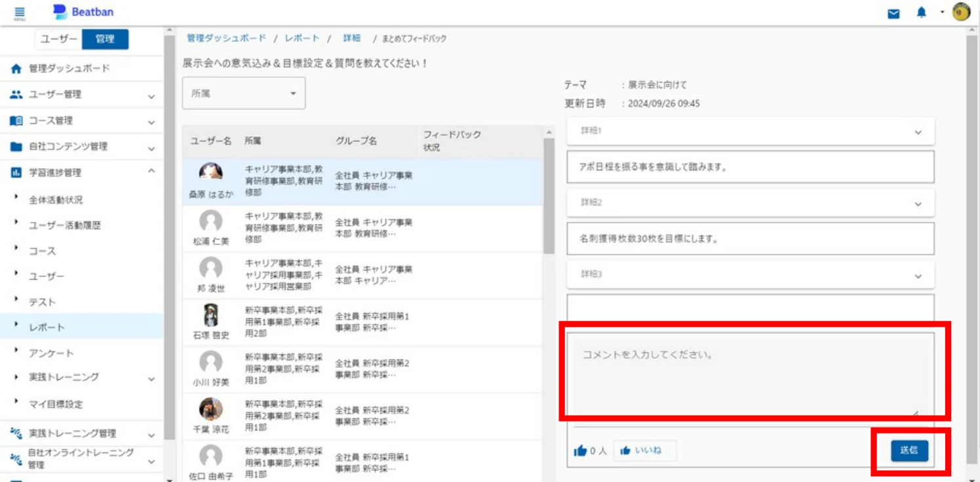Click 千葉 涼花's avatar photo
The image size is (980, 482).
click(210, 409)
